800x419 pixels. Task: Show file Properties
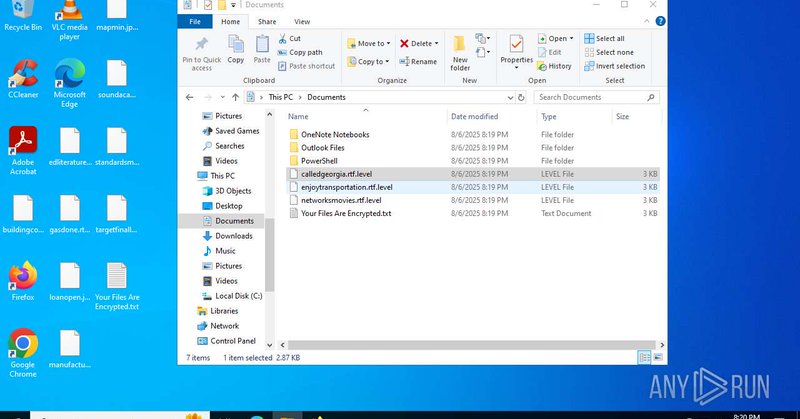(516, 53)
